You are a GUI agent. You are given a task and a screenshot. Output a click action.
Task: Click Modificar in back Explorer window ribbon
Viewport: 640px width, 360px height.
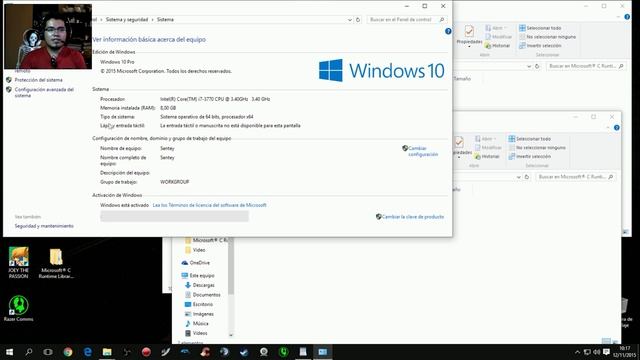(x=498, y=37)
